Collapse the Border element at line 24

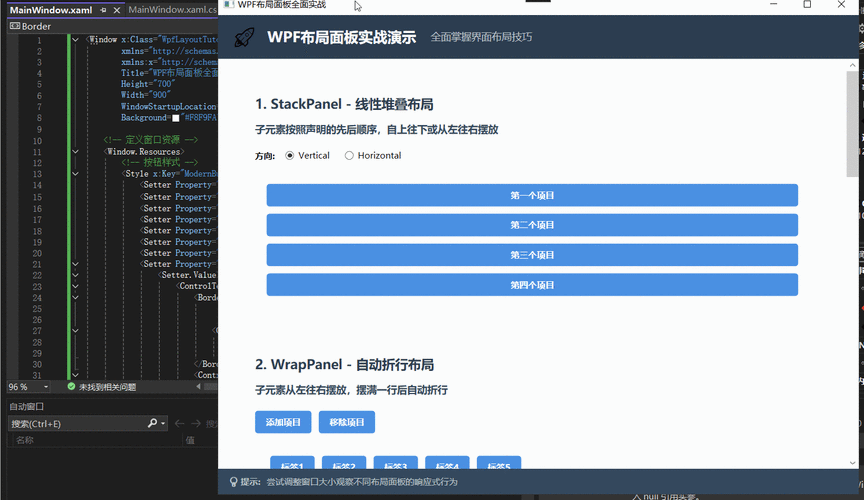click(x=75, y=297)
